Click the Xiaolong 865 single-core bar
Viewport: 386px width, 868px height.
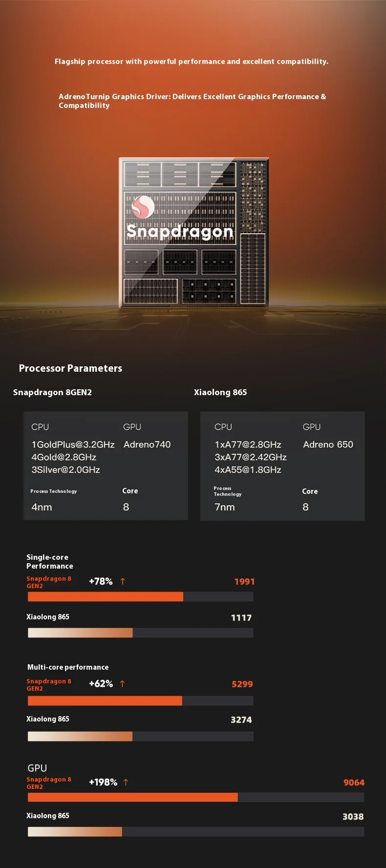pos(80,633)
